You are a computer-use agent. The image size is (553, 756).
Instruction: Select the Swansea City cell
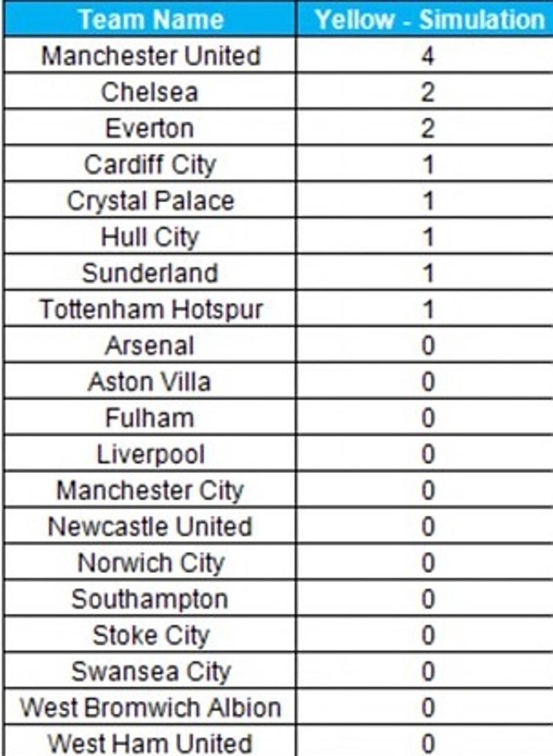click(151, 671)
